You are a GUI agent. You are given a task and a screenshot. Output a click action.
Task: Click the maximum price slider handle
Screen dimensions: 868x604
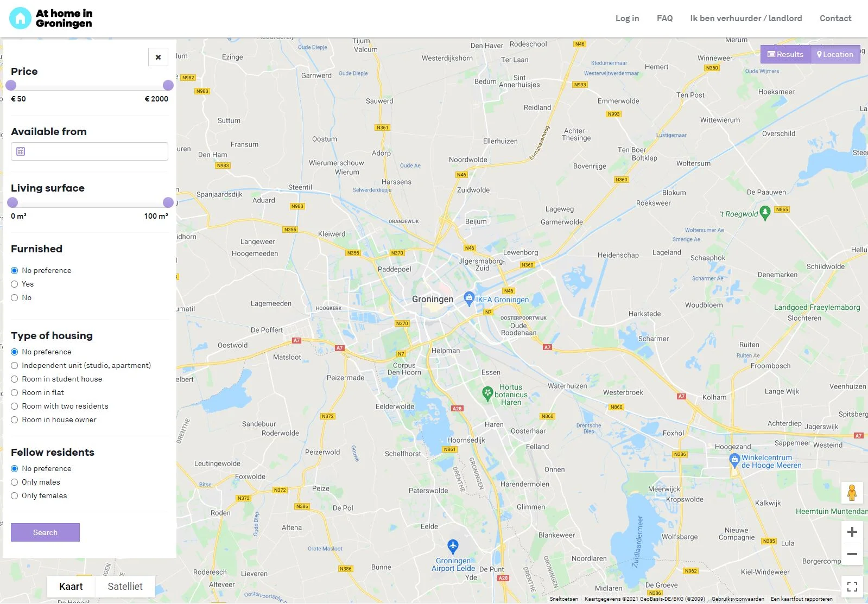pos(168,85)
